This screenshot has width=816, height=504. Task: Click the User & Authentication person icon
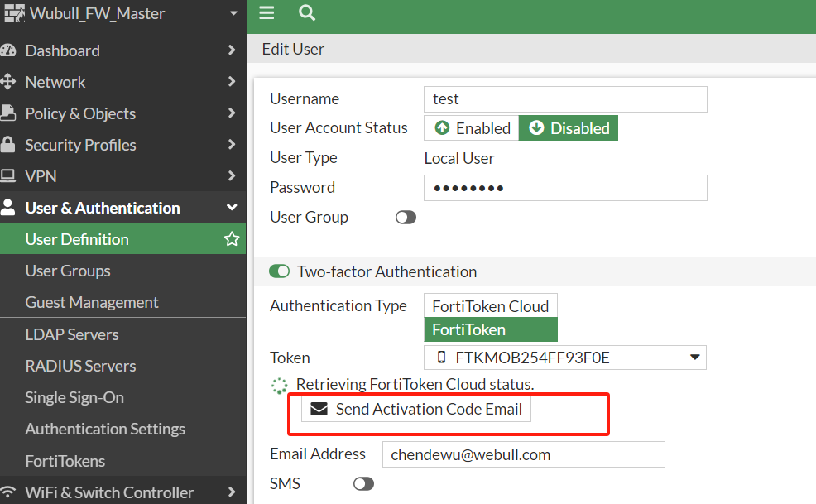click(x=7, y=207)
